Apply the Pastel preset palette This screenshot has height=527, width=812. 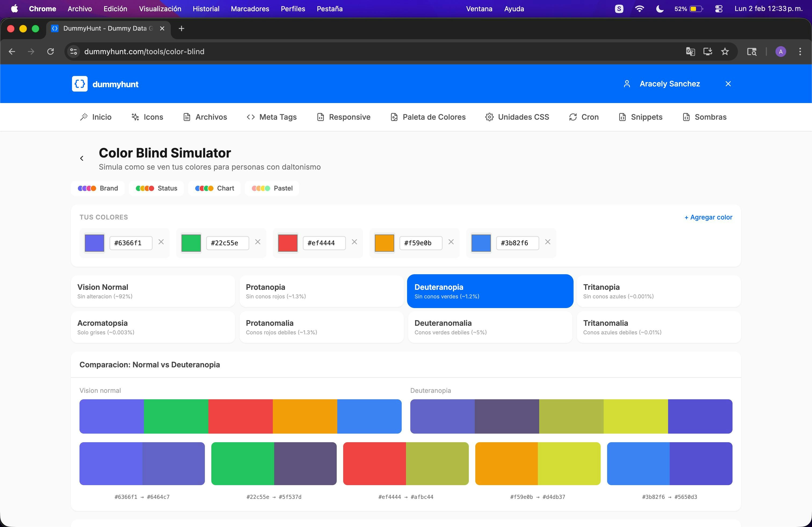coord(272,188)
